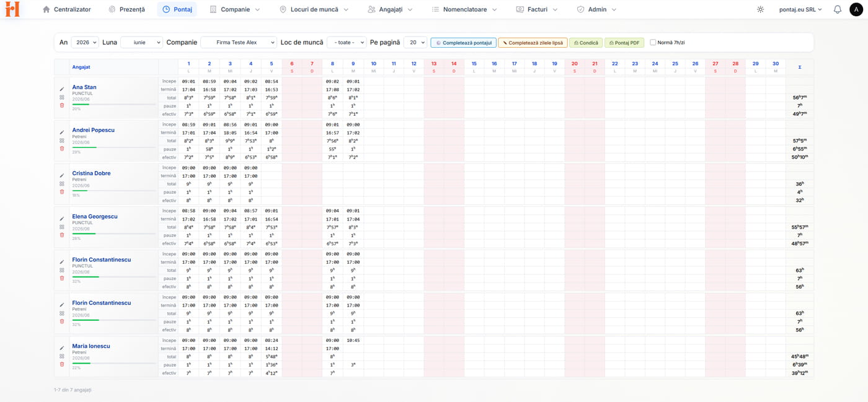868x402 pixels.
Task: Click the red trash icon for Andrei Popescu
Action: pos(62,149)
